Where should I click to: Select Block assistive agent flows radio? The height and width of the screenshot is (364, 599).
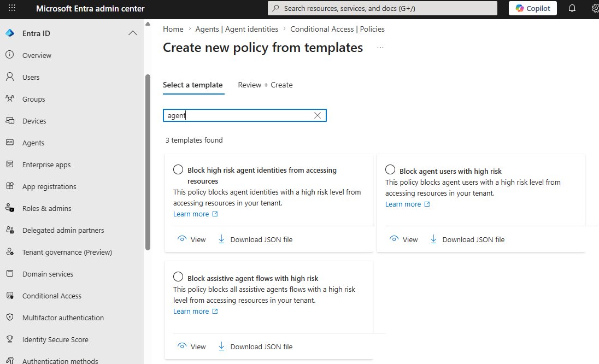tap(178, 277)
